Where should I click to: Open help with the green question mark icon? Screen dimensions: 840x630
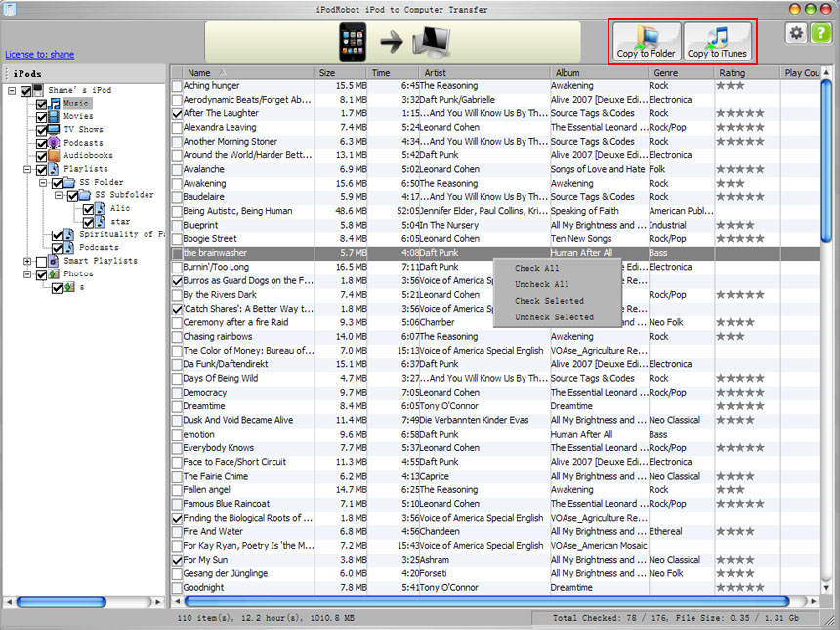coord(820,33)
